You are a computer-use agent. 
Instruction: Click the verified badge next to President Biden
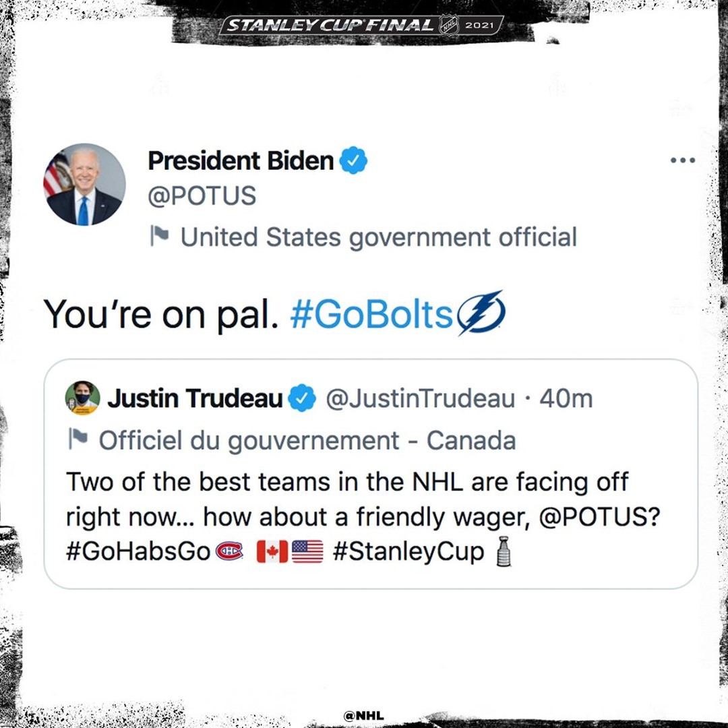pos(353,161)
